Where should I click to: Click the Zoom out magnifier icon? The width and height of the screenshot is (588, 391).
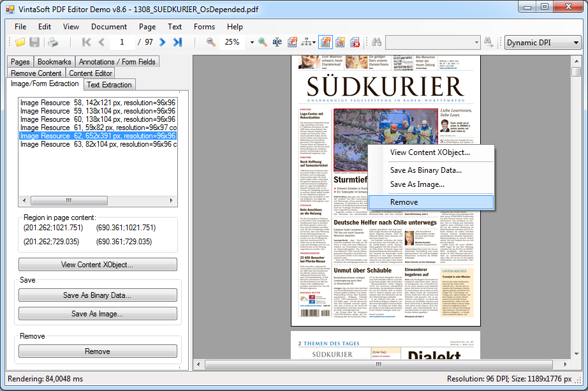pyautogui.click(x=211, y=42)
